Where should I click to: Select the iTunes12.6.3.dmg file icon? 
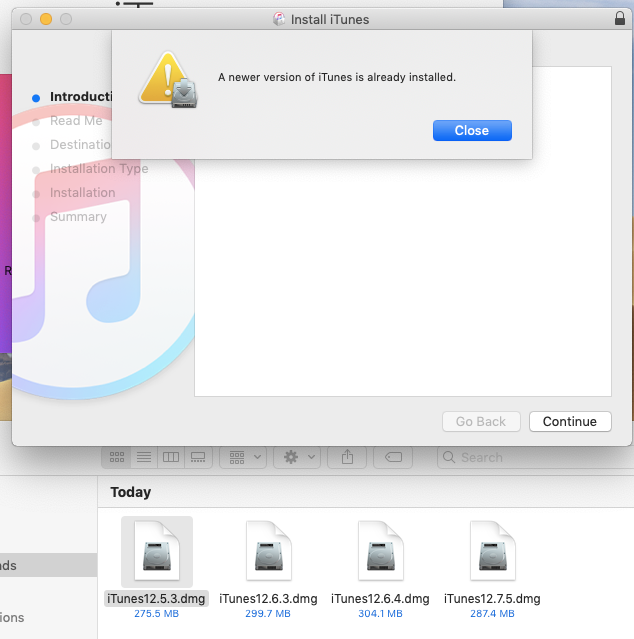pyautogui.click(x=269, y=551)
